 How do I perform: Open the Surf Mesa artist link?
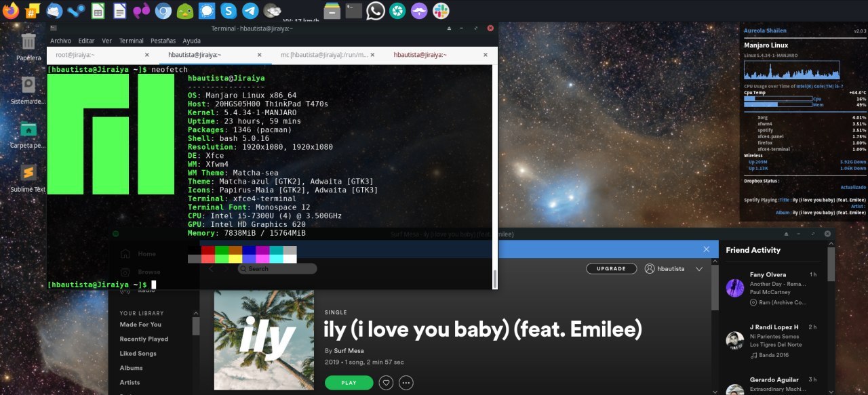tap(349, 351)
